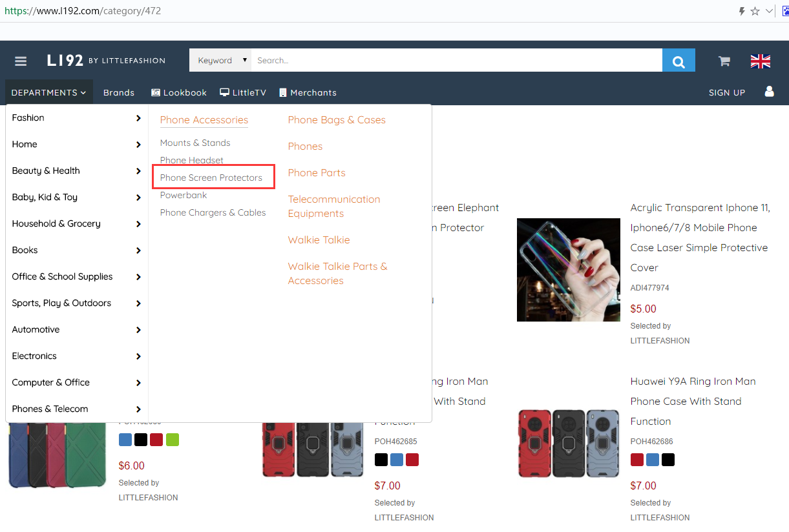This screenshot has width=789, height=532.
Task: Open LittleTV with the monitor icon
Action: click(x=243, y=92)
